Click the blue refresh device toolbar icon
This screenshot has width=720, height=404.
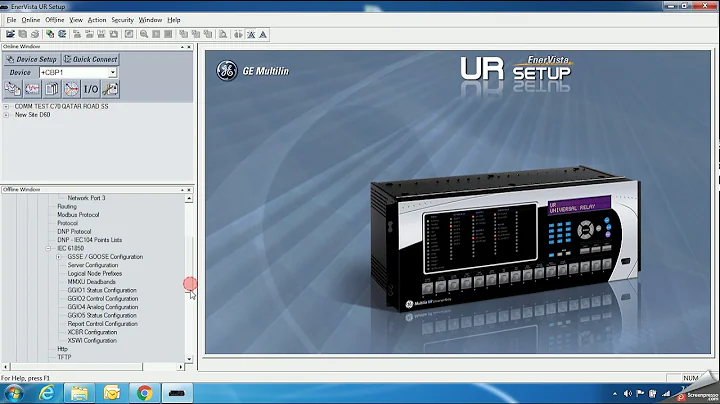(x=62, y=34)
